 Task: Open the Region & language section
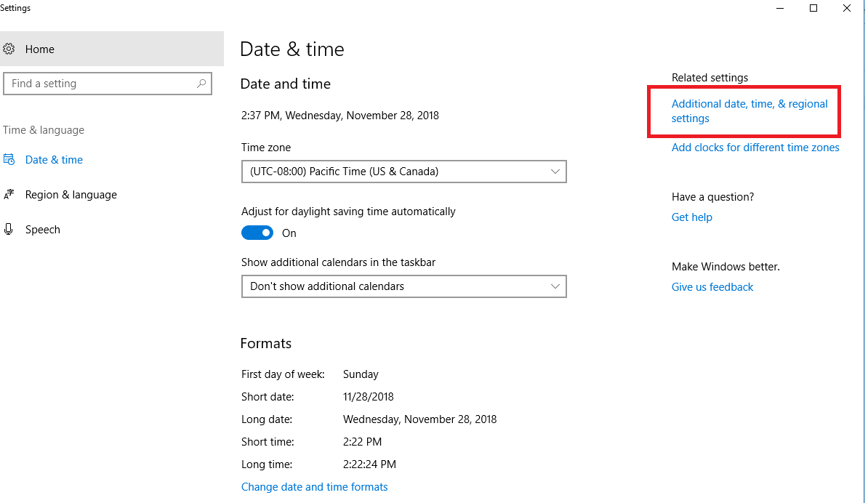pyautogui.click(x=71, y=195)
